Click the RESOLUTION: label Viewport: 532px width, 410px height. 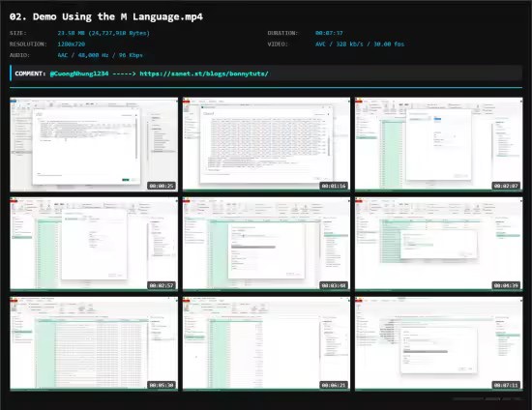pyautogui.click(x=28, y=44)
